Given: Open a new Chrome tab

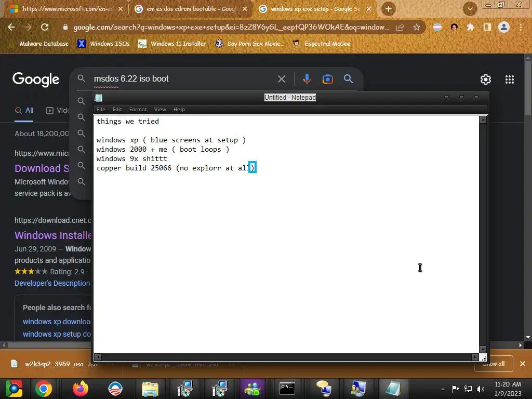Looking at the screenshot, I should pyautogui.click(x=389, y=9).
